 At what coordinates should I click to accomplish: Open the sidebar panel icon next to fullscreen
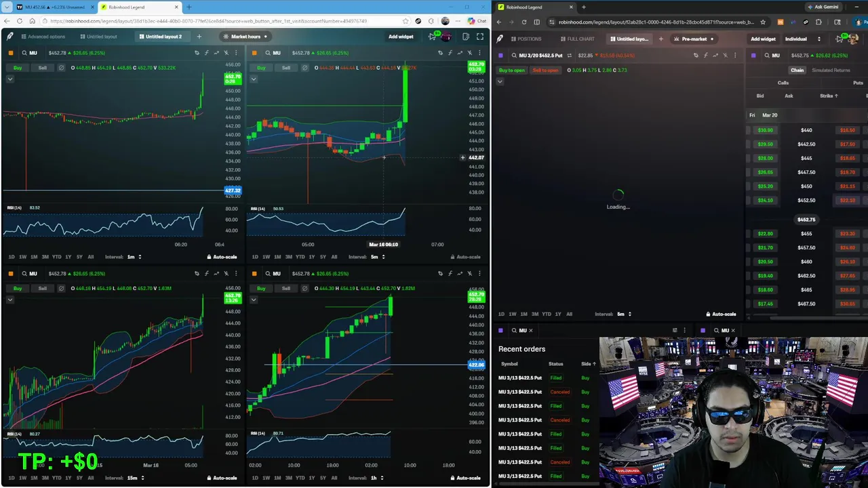[466, 37]
